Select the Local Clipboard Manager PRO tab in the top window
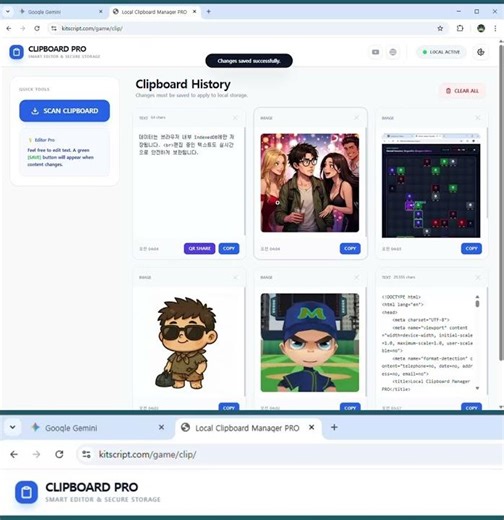504x520 pixels. click(x=154, y=12)
